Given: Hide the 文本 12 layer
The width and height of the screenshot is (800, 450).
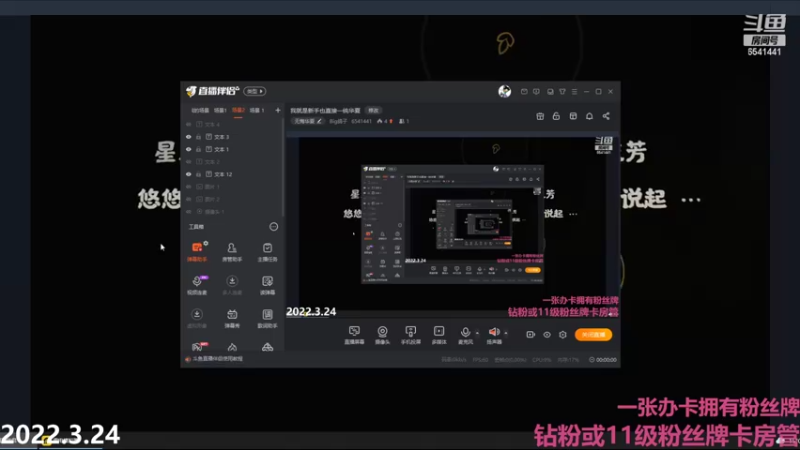Looking at the screenshot, I should coord(188,174).
